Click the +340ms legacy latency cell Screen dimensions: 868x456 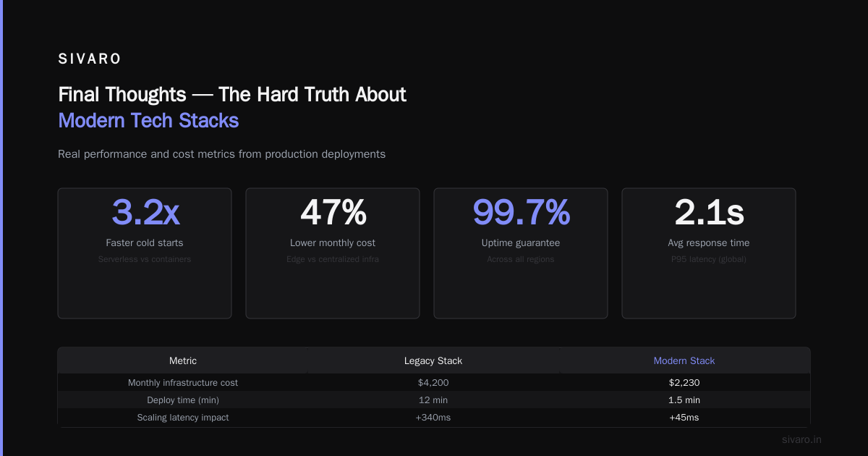[x=433, y=417]
